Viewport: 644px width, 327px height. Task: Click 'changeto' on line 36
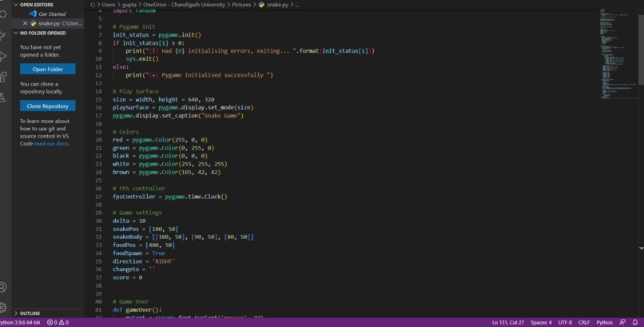coord(125,269)
